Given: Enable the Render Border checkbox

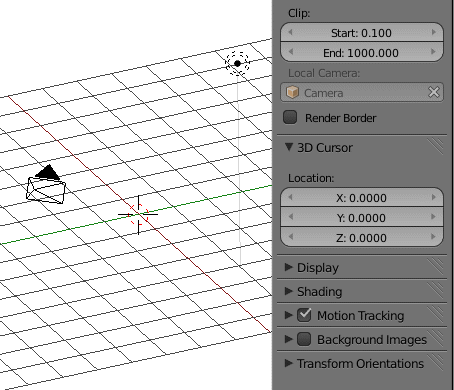Looking at the screenshot, I should (290, 117).
